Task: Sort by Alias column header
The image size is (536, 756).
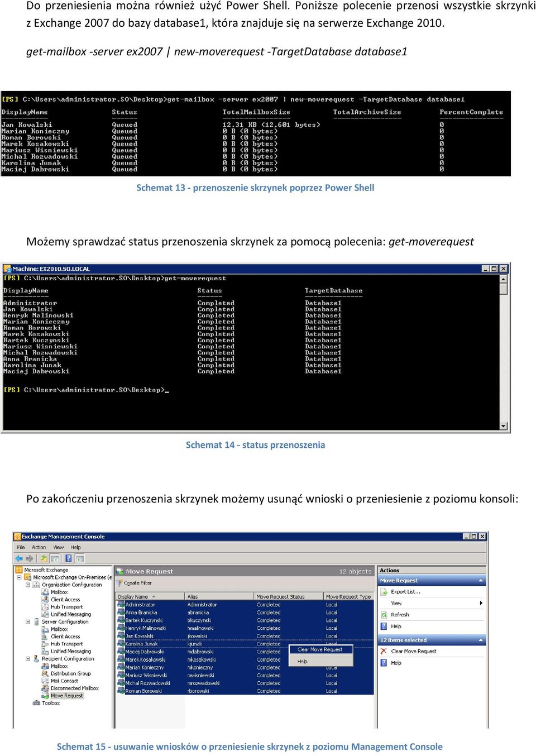Action: [220, 597]
